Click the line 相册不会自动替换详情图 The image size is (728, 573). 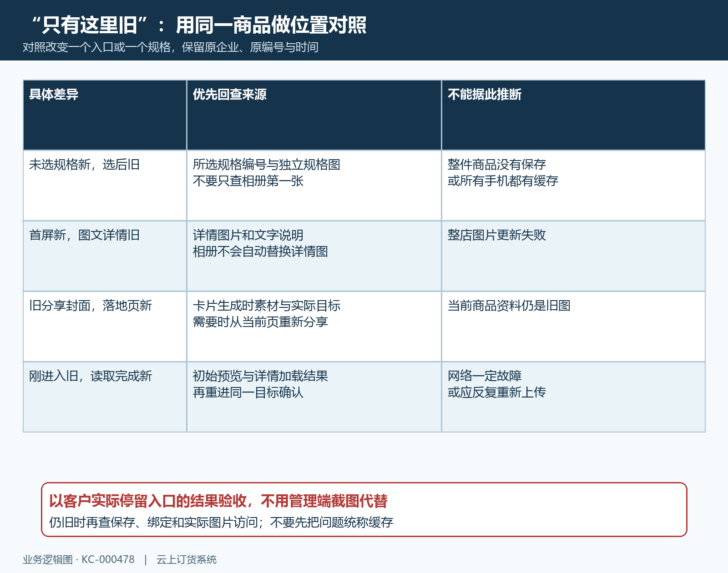point(260,251)
